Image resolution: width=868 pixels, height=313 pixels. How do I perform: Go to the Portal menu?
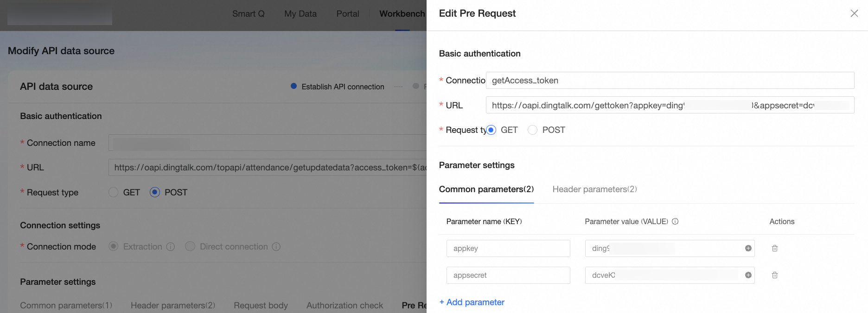click(x=348, y=14)
